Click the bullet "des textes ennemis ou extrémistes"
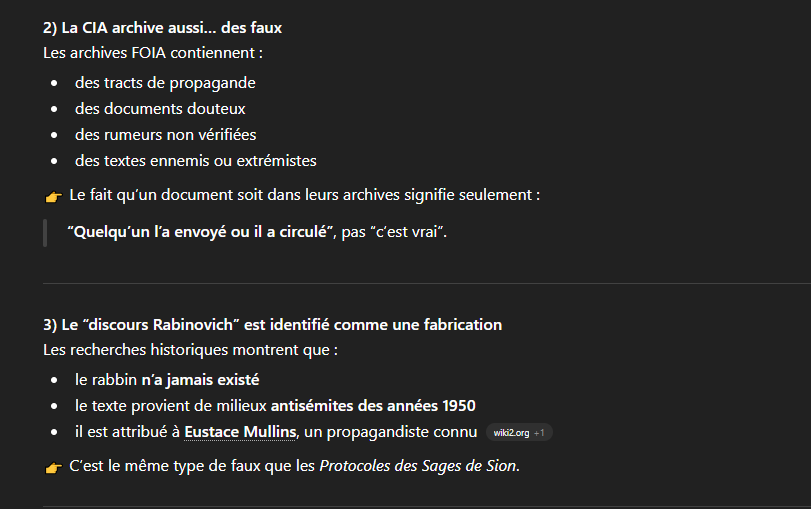 click(x=195, y=161)
